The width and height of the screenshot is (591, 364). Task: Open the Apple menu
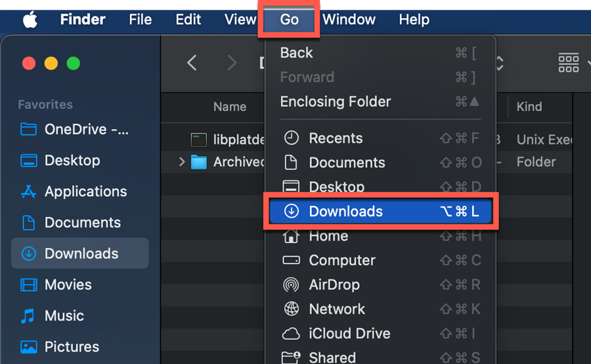[30, 20]
